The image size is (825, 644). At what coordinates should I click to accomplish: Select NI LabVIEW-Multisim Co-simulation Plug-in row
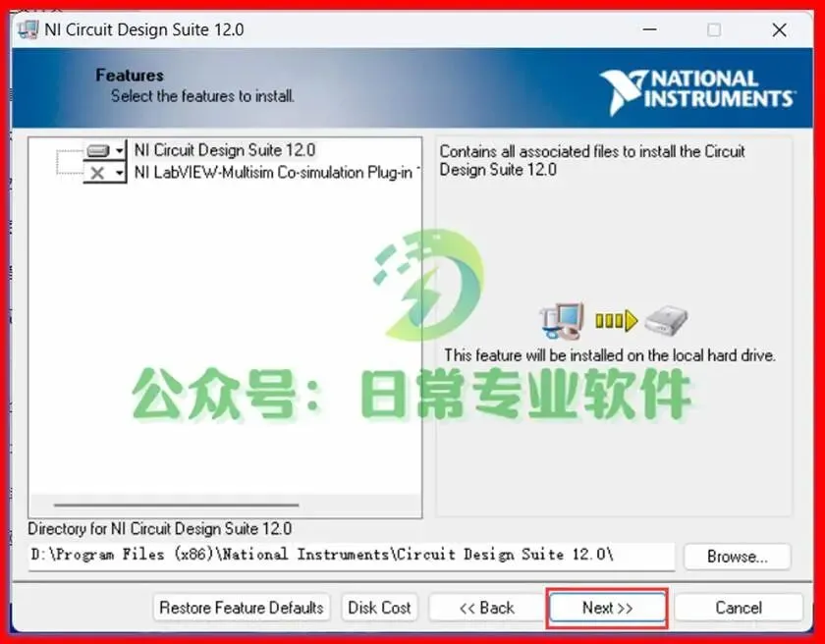click(x=277, y=173)
